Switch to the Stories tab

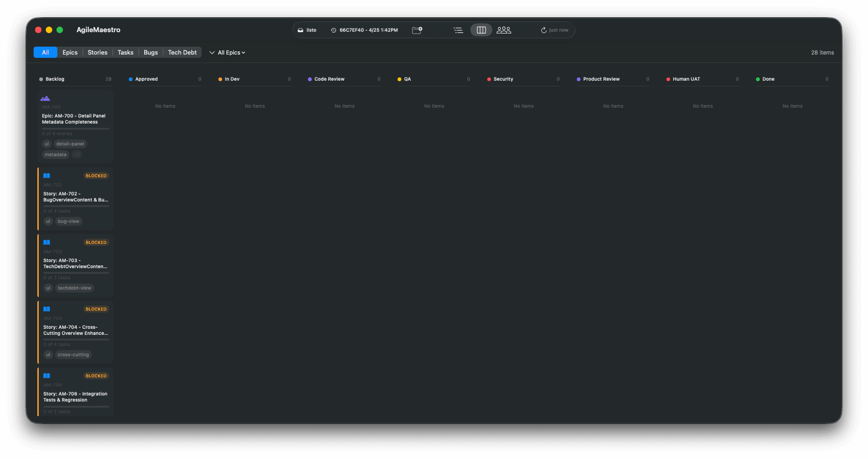[98, 52]
